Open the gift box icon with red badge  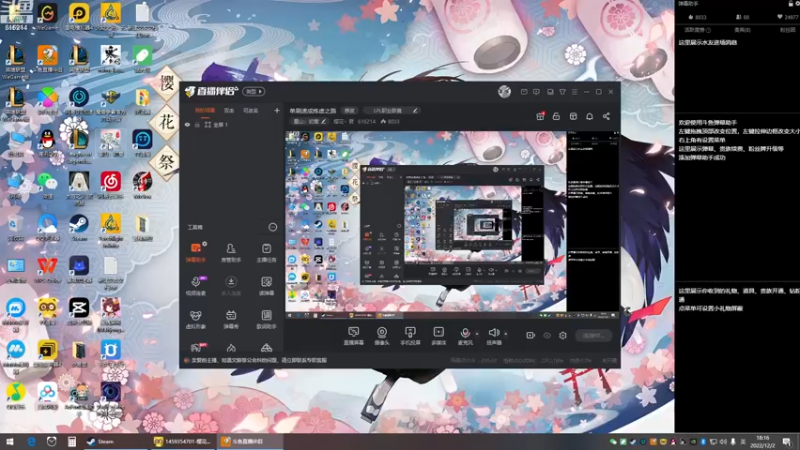coord(540,116)
